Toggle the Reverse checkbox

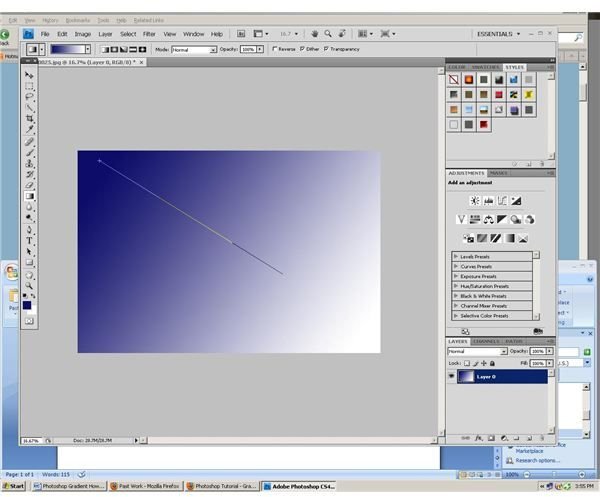[x=274, y=49]
